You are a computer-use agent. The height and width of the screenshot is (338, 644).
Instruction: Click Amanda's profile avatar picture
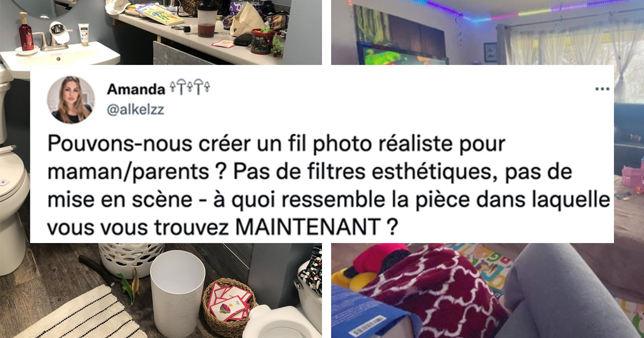pos(71,100)
